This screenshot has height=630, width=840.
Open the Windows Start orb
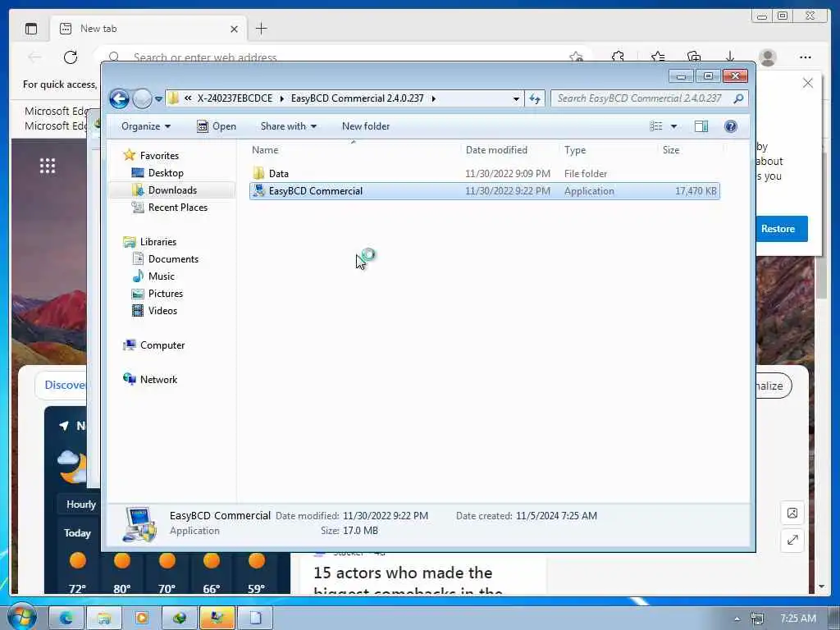[21, 617]
